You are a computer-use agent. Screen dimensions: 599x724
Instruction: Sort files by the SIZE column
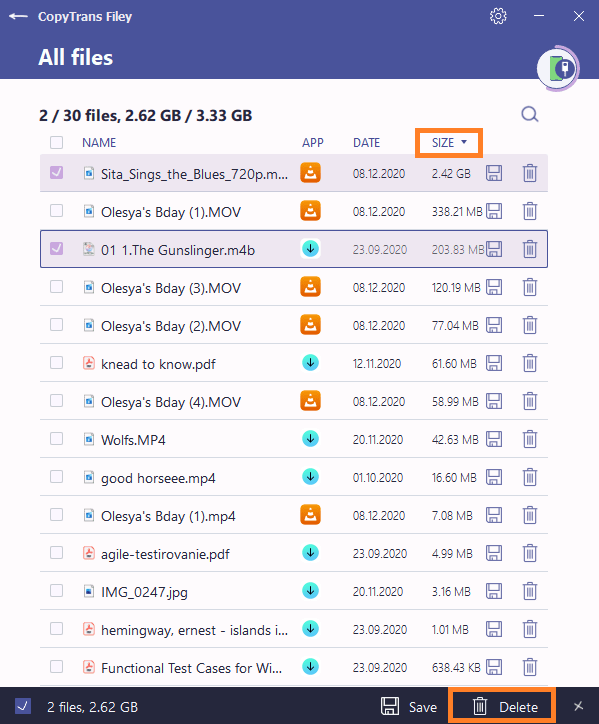pos(449,143)
